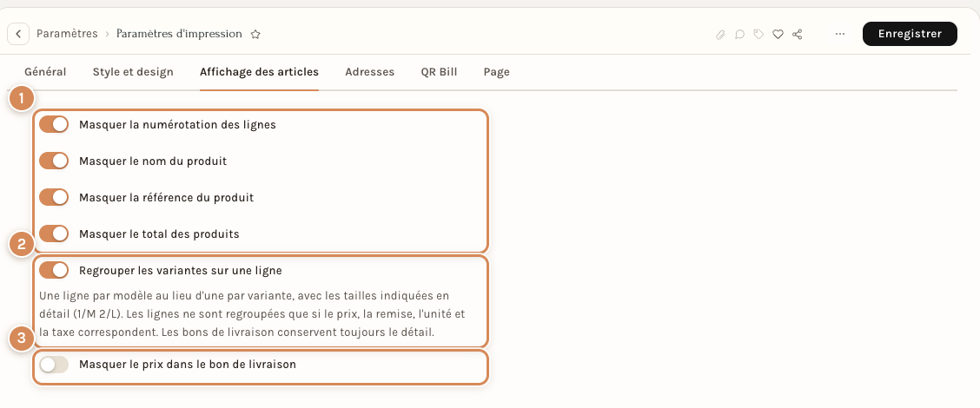Disable Masquer la numérotation des lignes toggle

coord(54,124)
